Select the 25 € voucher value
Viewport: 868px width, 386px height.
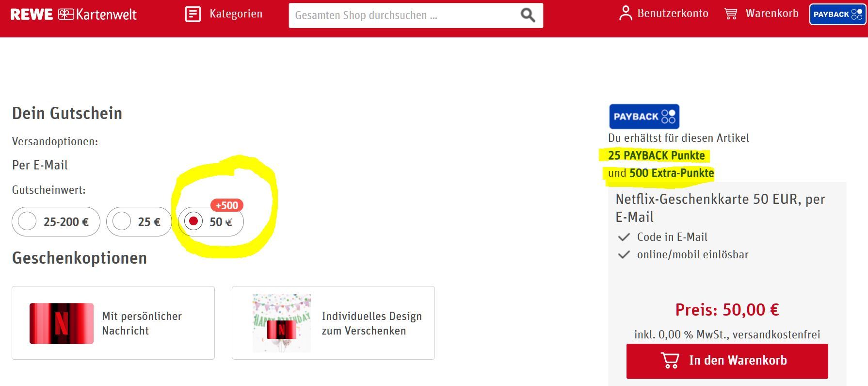tap(139, 222)
